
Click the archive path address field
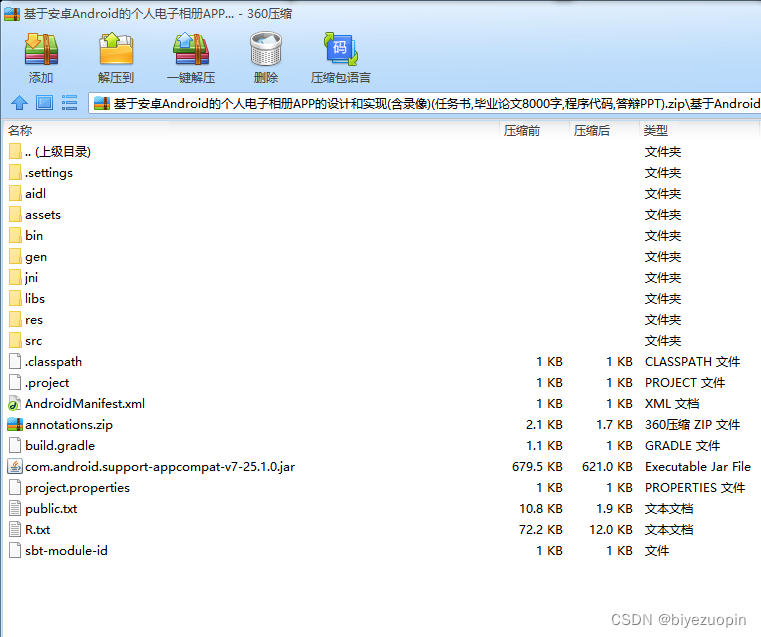(x=425, y=103)
